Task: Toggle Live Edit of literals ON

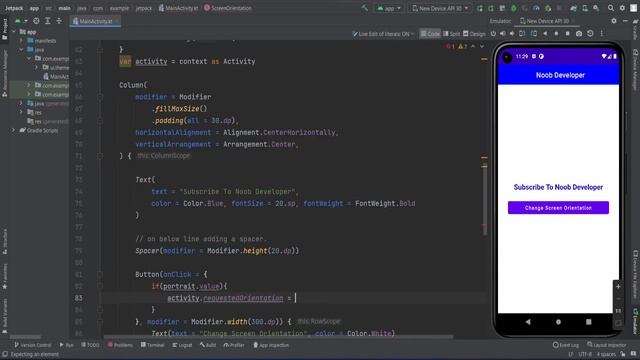Action: pos(383,34)
